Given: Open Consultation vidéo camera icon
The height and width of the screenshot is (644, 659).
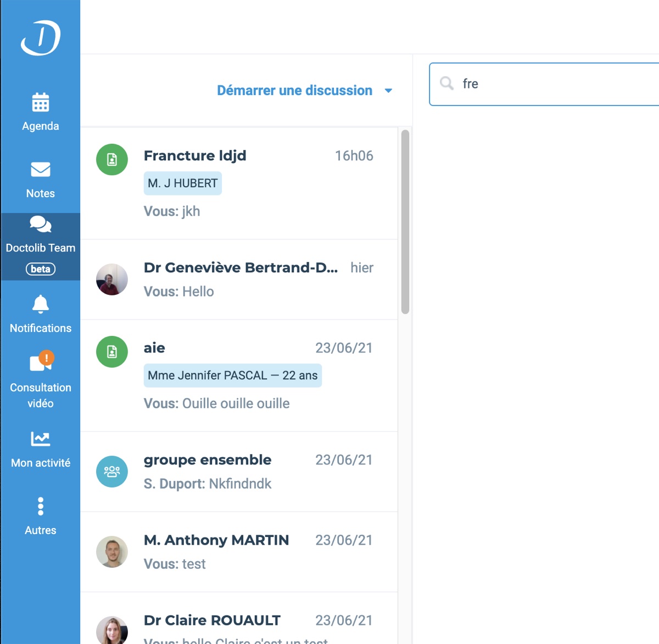Looking at the screenshot, I should tap(41, 362).
